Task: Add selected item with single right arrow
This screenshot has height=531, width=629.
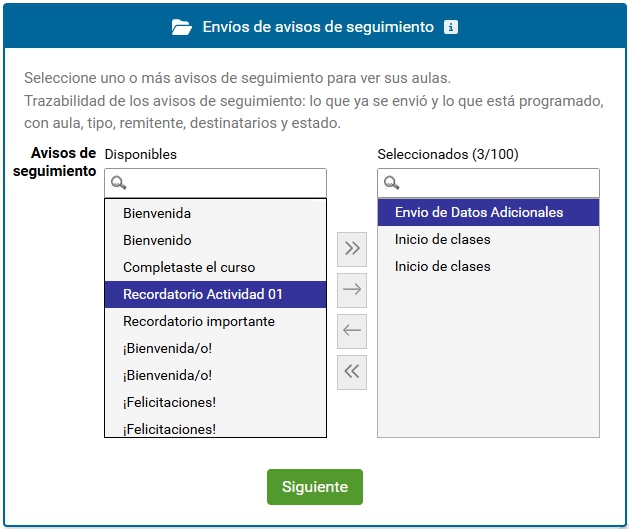Action: point(352,290)
